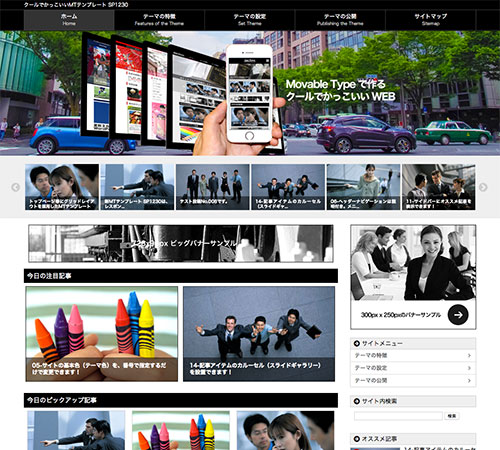This screenshot has height=450, width=500.
Task: Open the businessmen looking up featured article
Action: [x=259, y=334]
